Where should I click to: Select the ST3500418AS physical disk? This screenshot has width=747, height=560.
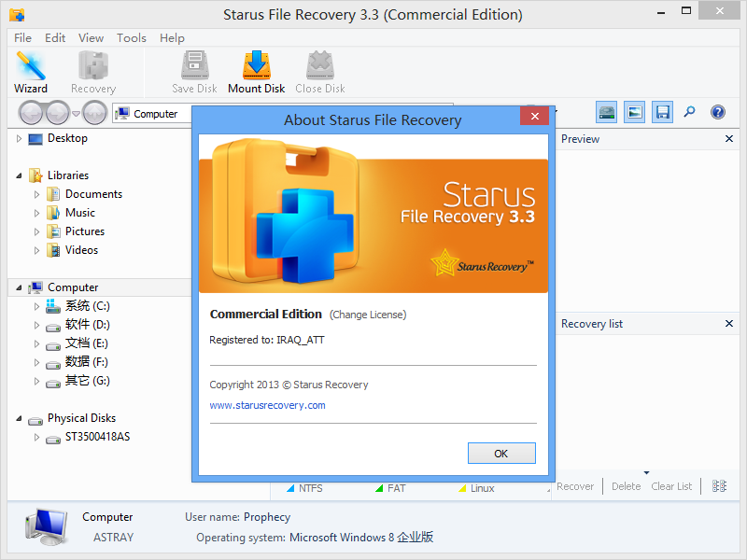coord(98,437)
